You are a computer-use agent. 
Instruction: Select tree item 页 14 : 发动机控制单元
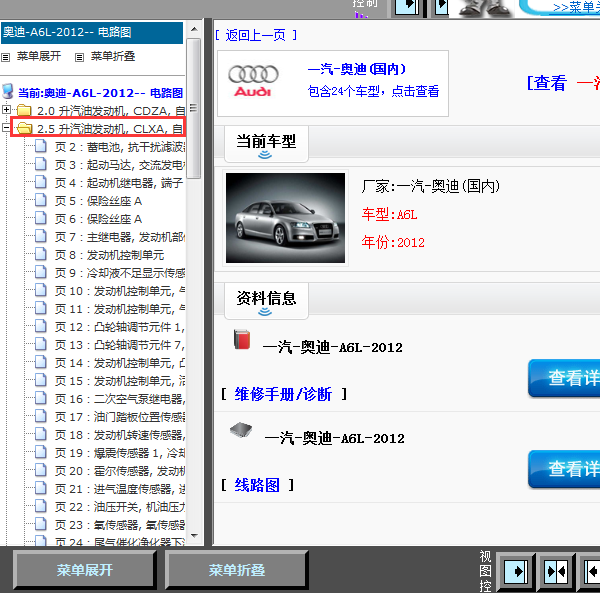pos(120,363)
